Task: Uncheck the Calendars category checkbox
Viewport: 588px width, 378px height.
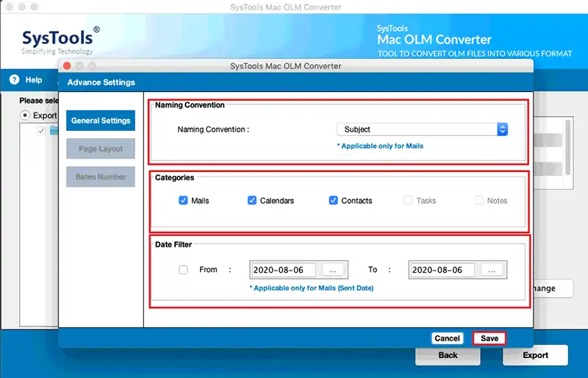Action: pyautogui.click(x=252, y=201)
